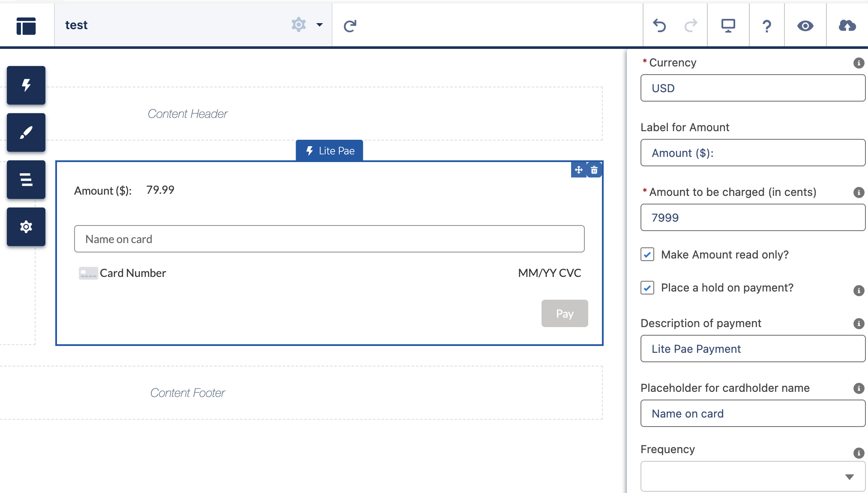The height and width of the screenshot is (493, 868).
Task: Open the page layout icon at top-left
Action: [x=26, y=26]
